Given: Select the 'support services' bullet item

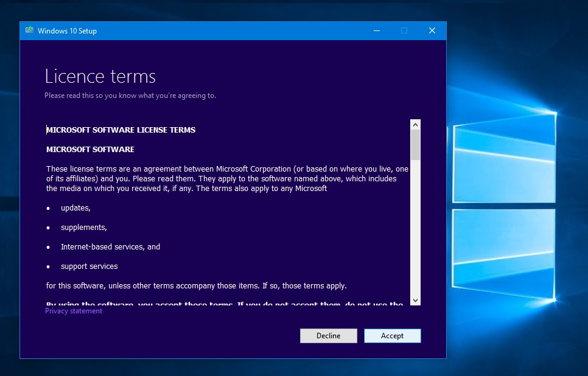Looking at the screenshot, I should click(89, 266).
